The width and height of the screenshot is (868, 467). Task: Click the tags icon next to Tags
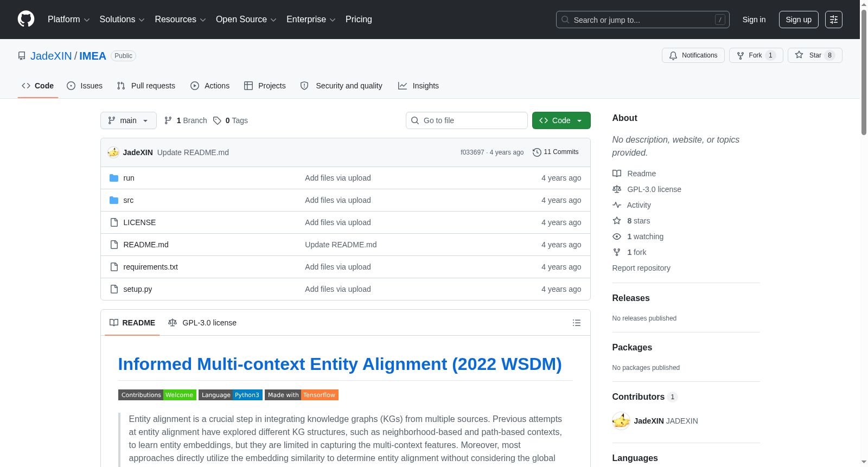pos(217,120)
